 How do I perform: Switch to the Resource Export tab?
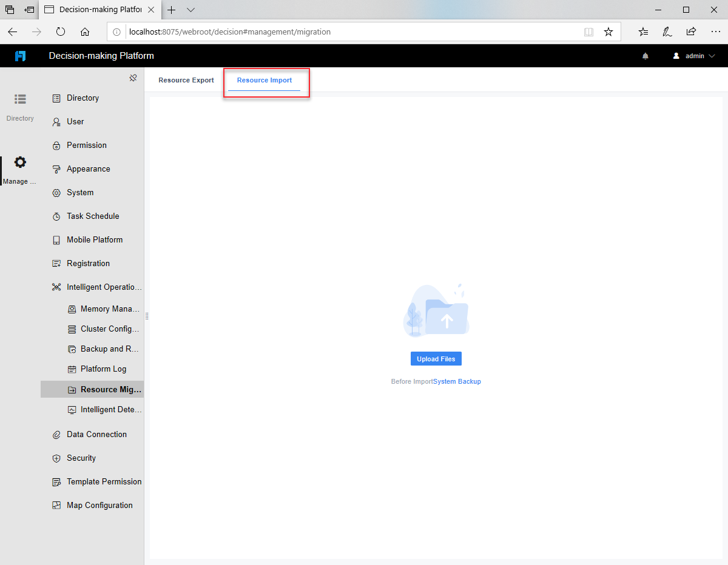pos(186,79)
